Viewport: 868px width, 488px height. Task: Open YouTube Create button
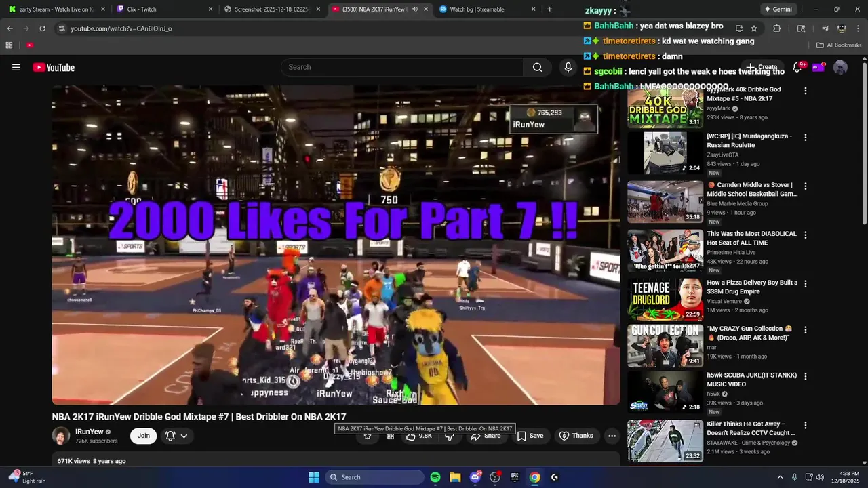[762, 67]
